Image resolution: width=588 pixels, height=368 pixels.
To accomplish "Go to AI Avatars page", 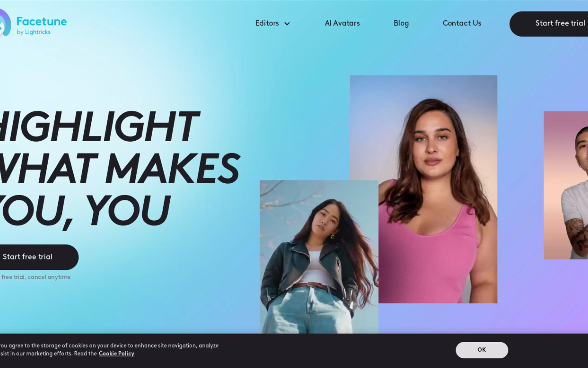I will 342,23.
